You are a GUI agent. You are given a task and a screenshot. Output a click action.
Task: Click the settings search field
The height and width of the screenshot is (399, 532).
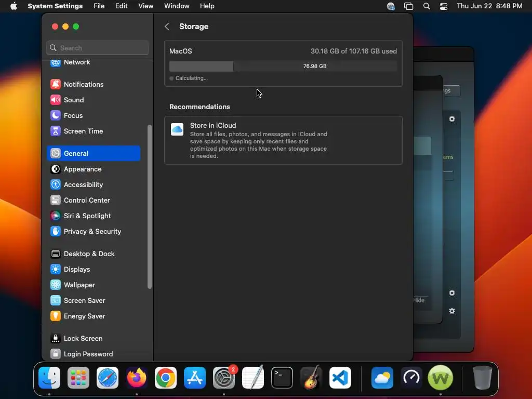click(97, 48)
